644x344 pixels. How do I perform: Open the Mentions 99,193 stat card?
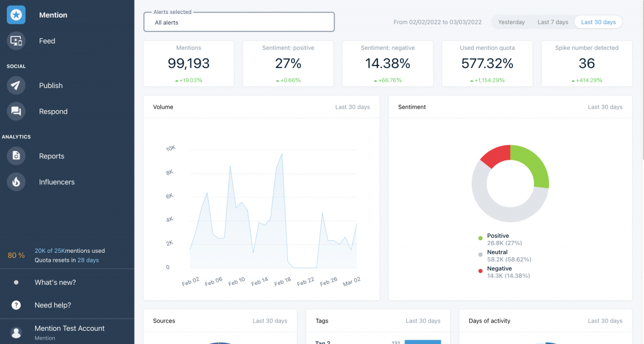(x=189, y=64)
